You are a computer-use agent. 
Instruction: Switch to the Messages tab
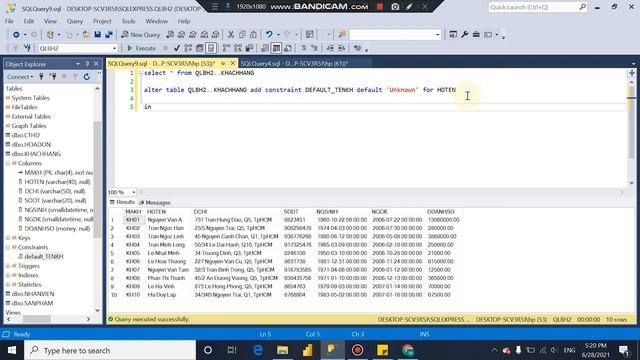click(155, 202)
